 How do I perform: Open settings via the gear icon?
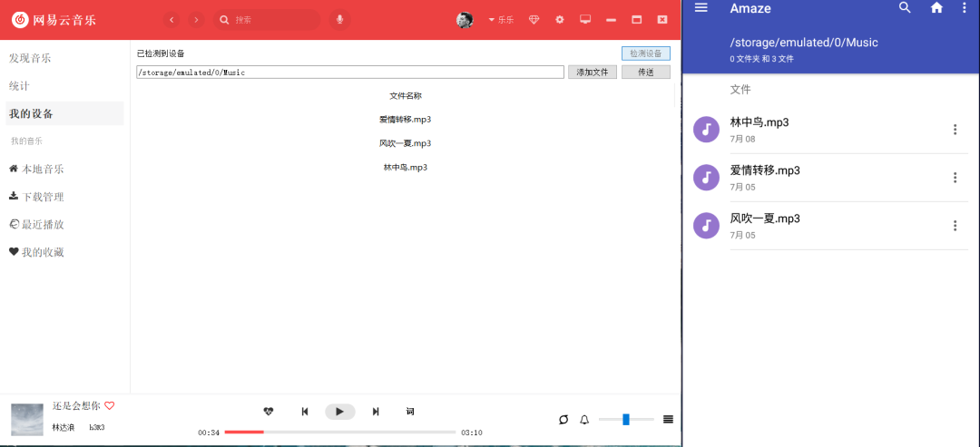(559, 20)
